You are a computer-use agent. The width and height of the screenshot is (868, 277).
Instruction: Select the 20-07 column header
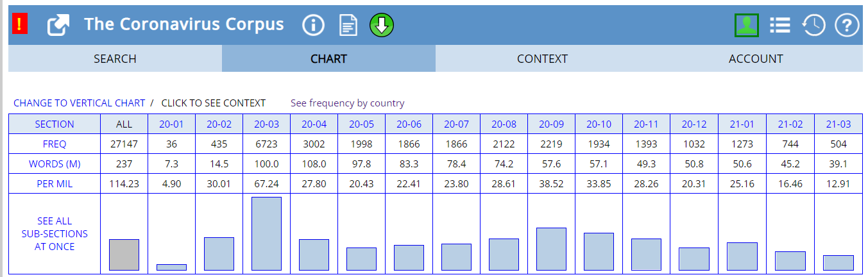tap(456, 124)
